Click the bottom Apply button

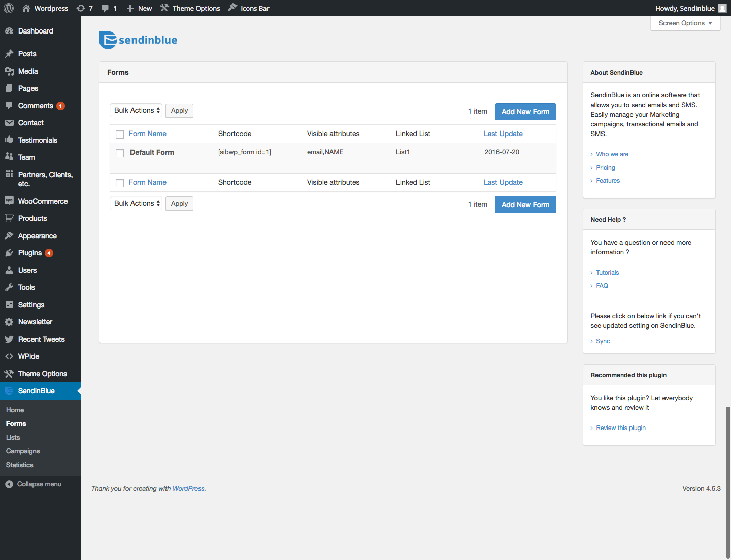click(179, 204)
